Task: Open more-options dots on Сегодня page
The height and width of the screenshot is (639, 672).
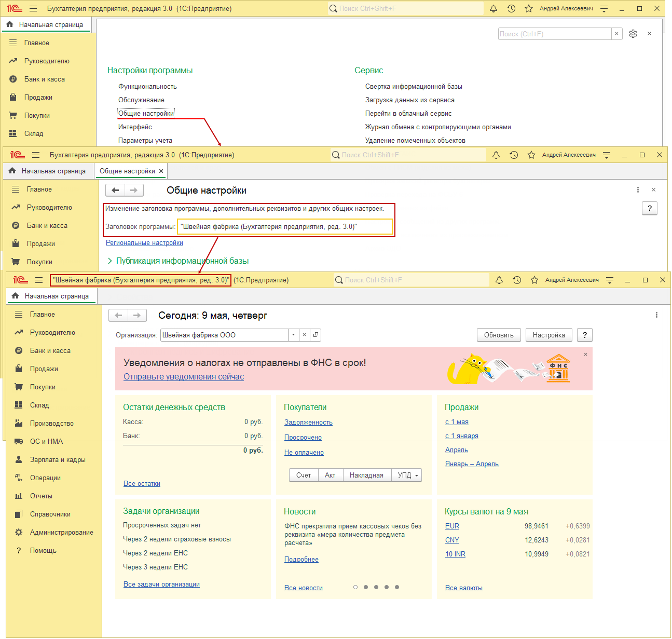Action: (656, 315)
